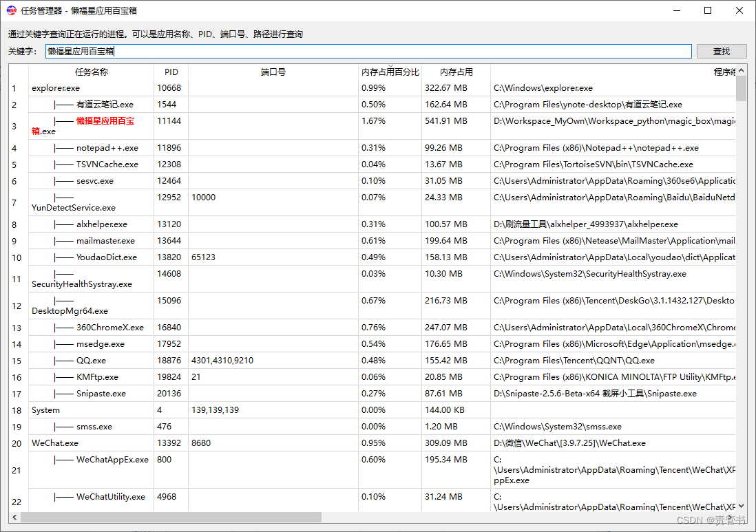Click the 内存占用 column header
Image resolution: width=756 pixels, height=532 pixels.
(456, 72)
